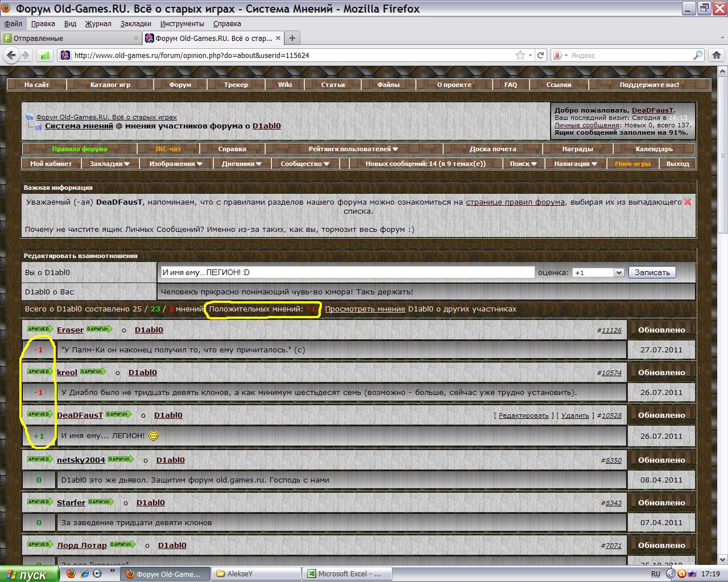Launch Internet Explorer from quick launch
Viewport: 728px width, 582px height.
(84, 573)
